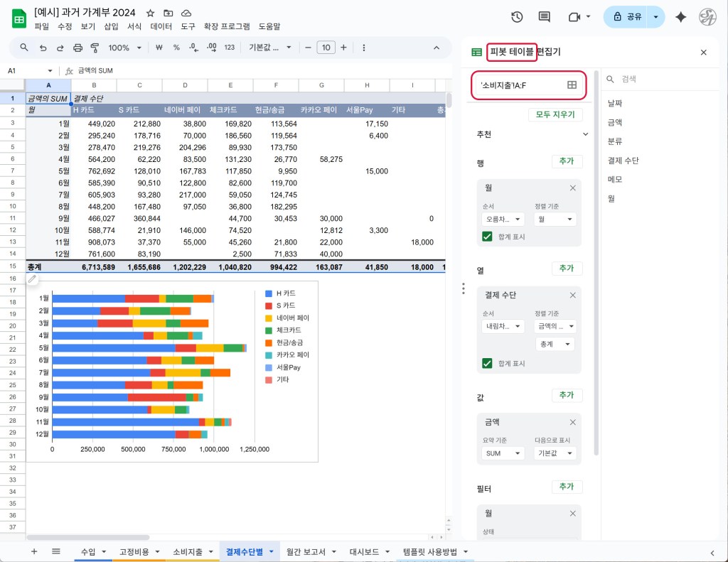Star this spreadsheet document
Image resolution: width=728 pixels, height=562 pixels.
click(150, 13)
